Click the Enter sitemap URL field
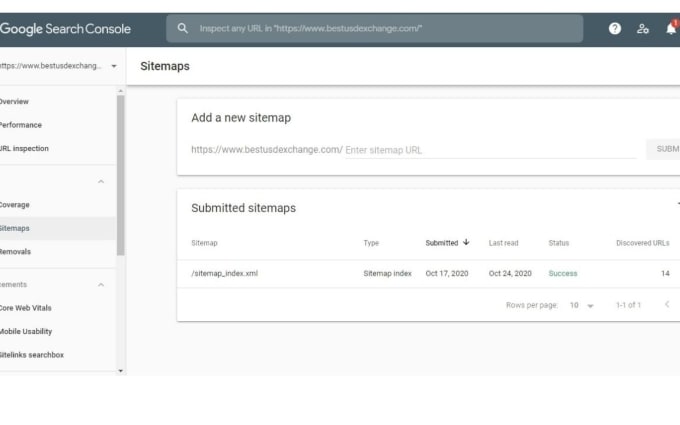This screenshot has height=425, width=680. (x=490, y=150)
